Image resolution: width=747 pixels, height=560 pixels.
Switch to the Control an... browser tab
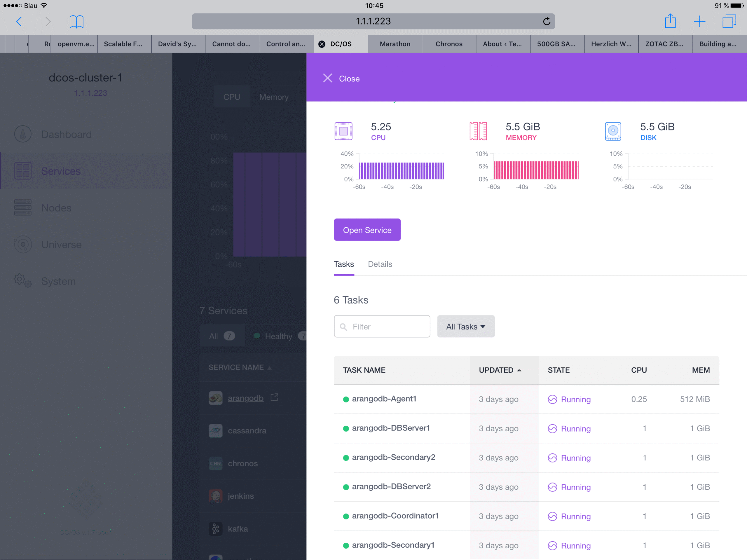coord(287,44)
